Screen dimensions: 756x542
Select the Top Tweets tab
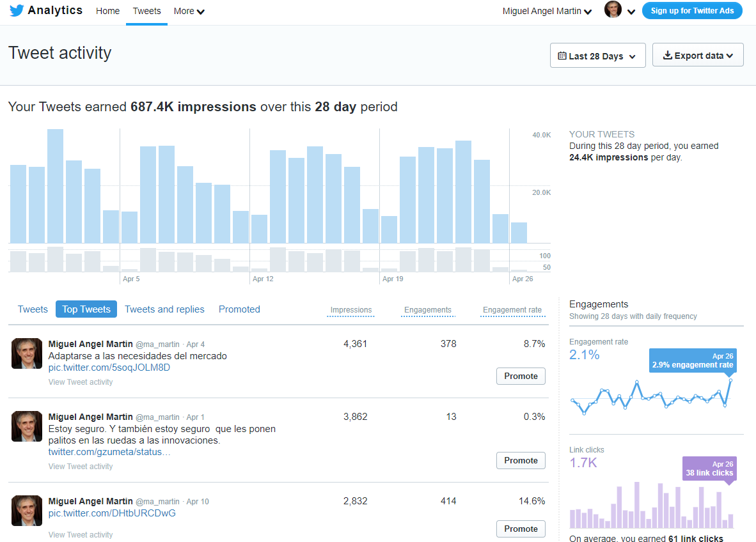coord(86,309)
